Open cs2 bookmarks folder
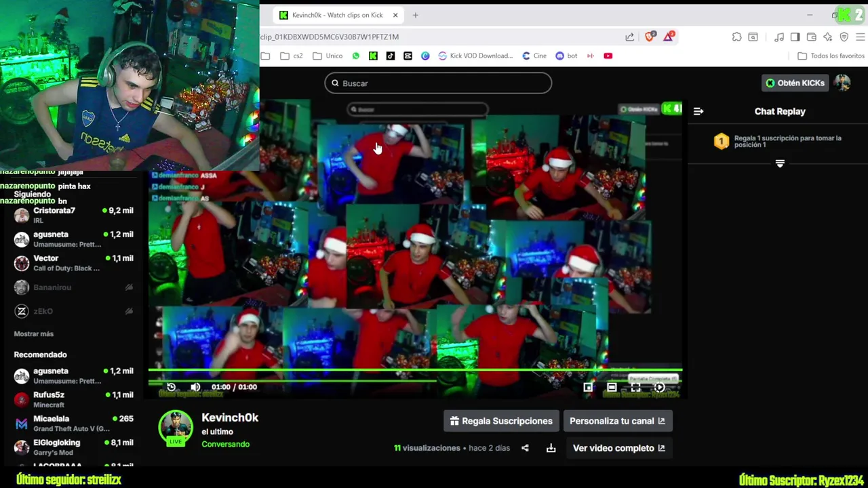This screenshot has width=868, height=488. point(292,56)
